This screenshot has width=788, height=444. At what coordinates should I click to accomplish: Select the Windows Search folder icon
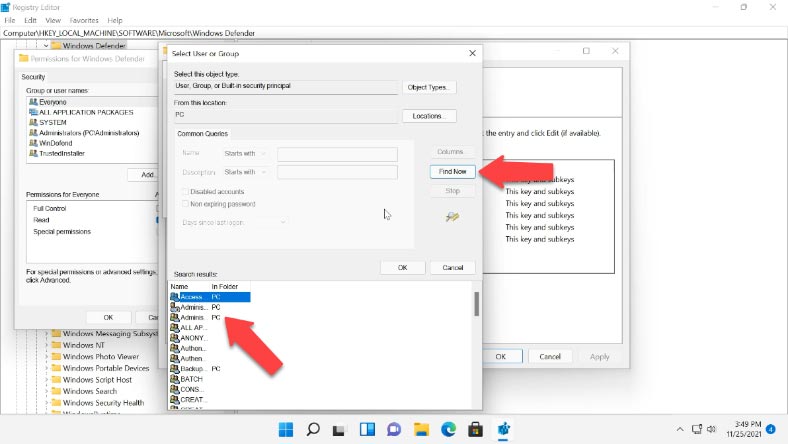pos(56,391)
